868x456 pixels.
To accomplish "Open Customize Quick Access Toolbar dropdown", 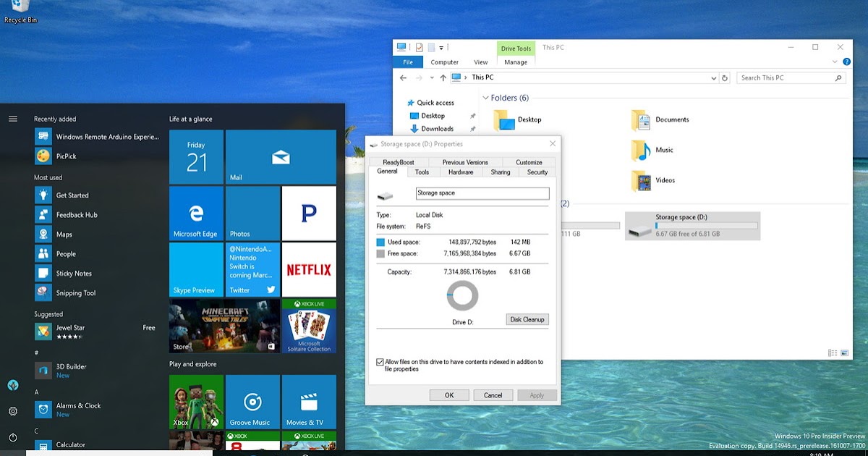I will [x=441, y=48].
